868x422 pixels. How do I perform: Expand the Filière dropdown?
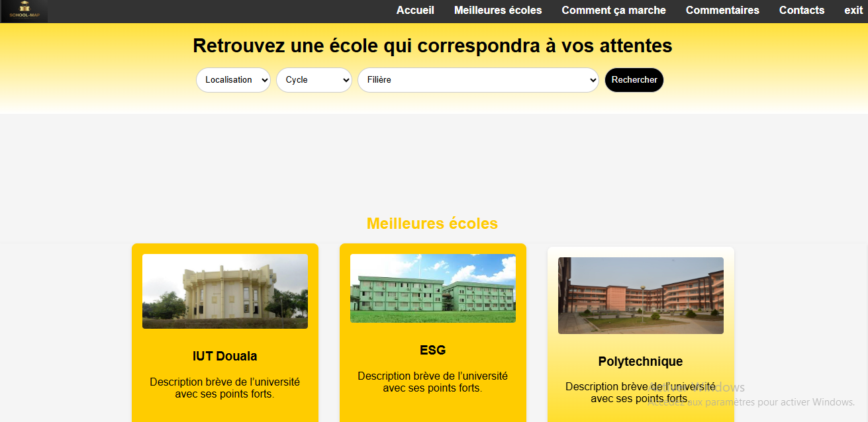[478, 80]
